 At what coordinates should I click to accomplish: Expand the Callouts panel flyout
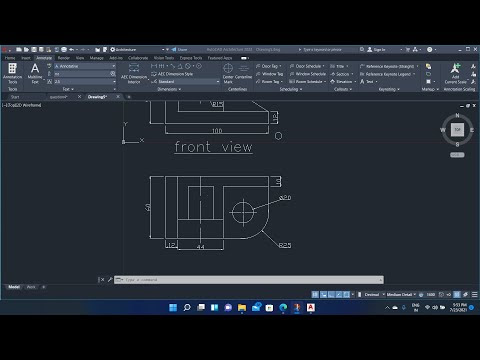[343, 89]
